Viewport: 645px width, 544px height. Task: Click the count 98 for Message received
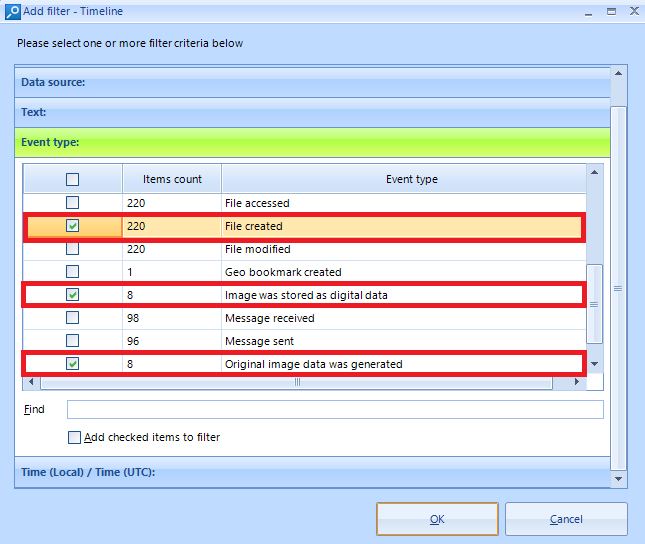click(x=133, y=318)
